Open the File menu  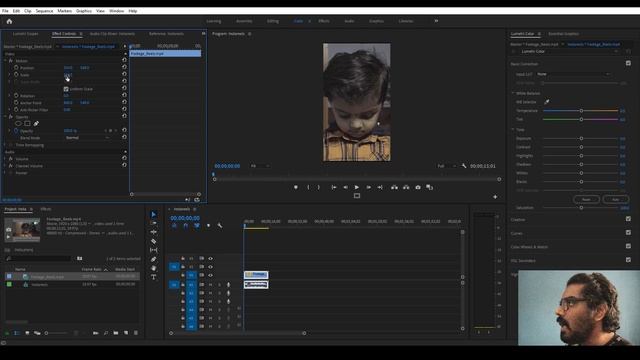[x=5, y=11]
